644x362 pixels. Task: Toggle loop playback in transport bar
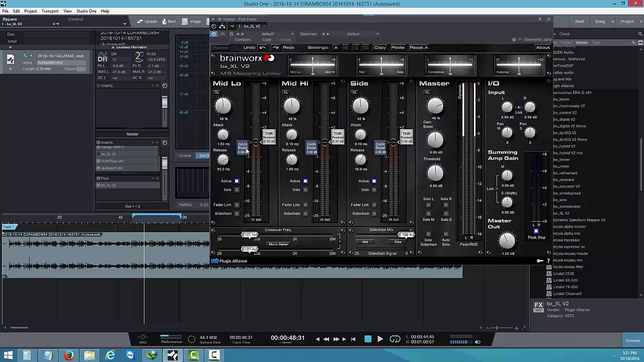[x=395, y=339]
